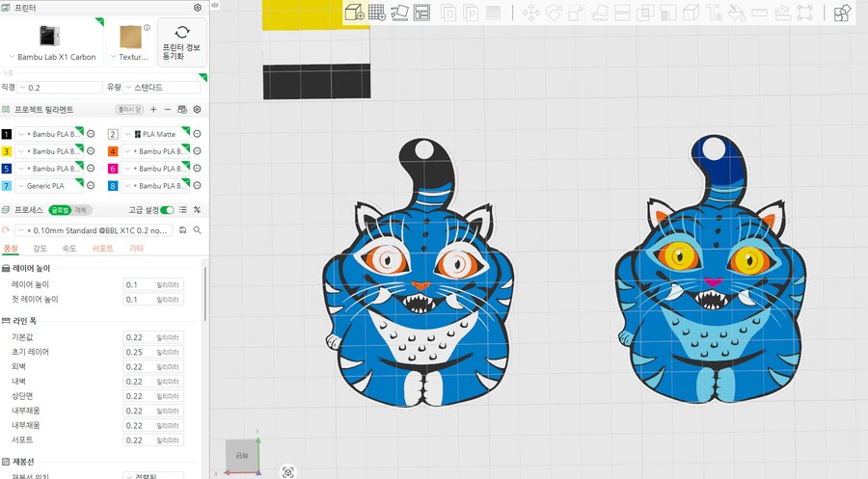Switch to the 기타 tab
The width and height of the screenshot is (868, 479).
[136, 249]
